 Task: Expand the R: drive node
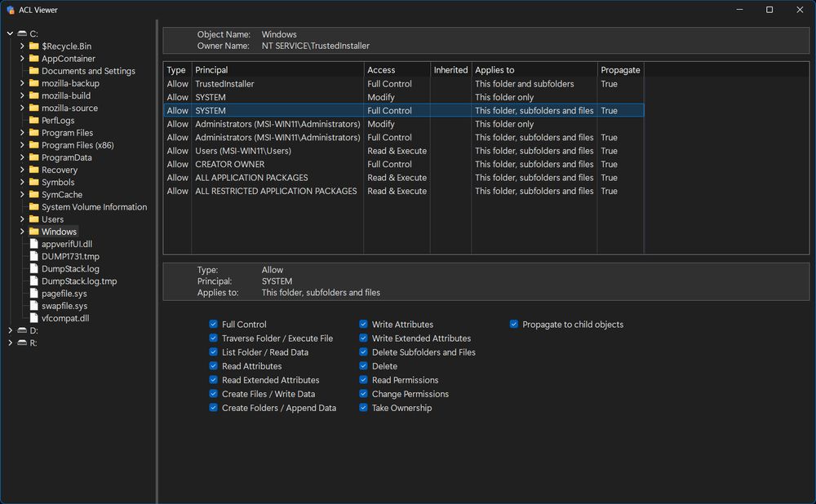[x=10, y=343]
